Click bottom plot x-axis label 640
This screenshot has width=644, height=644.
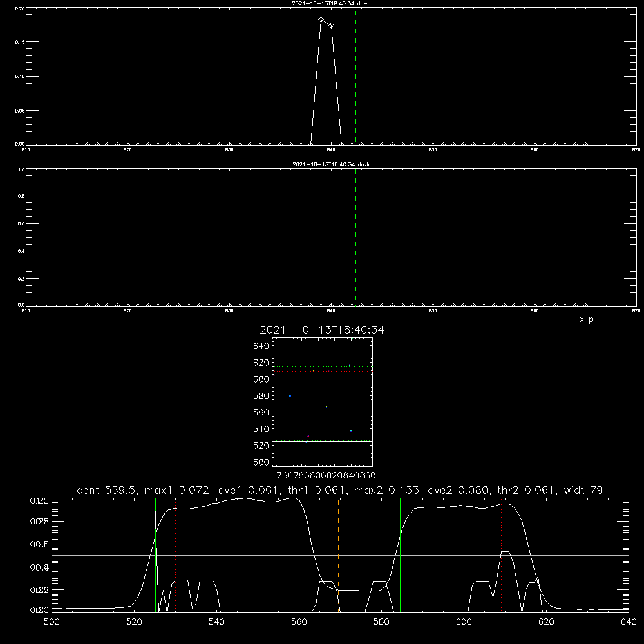pyautogui.click(x=629, y=622)
